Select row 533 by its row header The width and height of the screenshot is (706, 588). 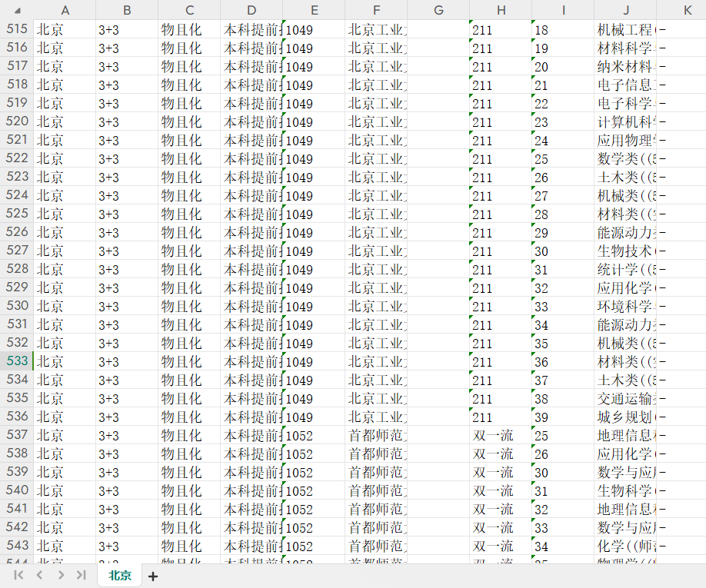pyautogui.click(x=16, y=361)
